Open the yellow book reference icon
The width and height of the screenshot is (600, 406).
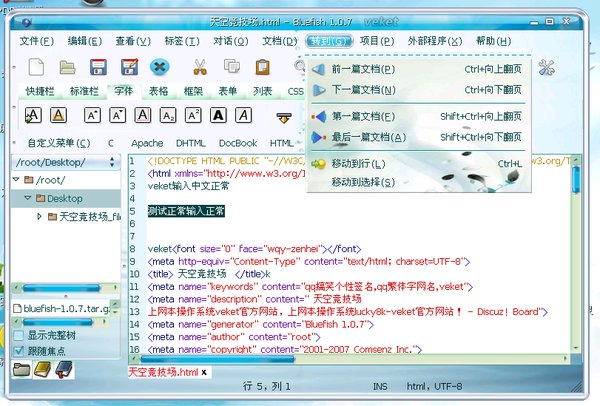pyautogui.click(x=42, y=369)
